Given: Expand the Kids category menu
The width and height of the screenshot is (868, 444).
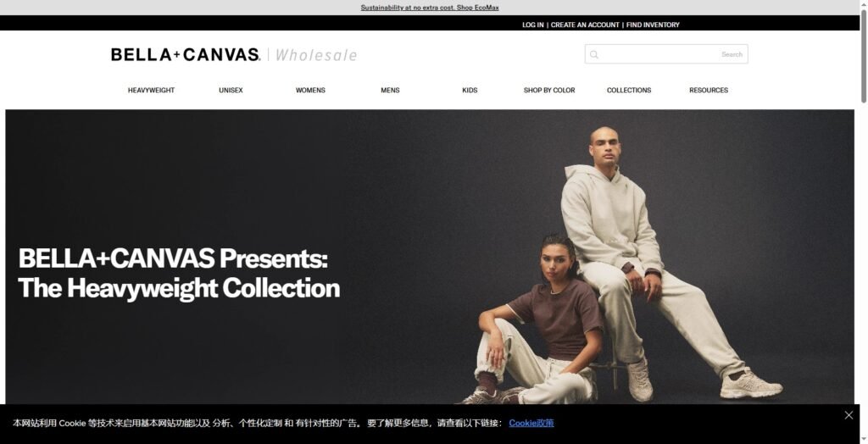Looking at the screenshot, I should [470, 90].
